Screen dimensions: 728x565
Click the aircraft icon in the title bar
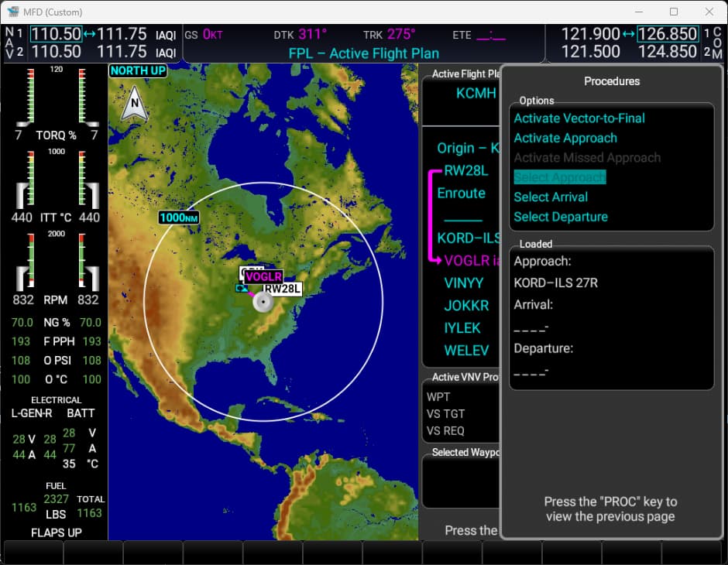pos(12,12)
